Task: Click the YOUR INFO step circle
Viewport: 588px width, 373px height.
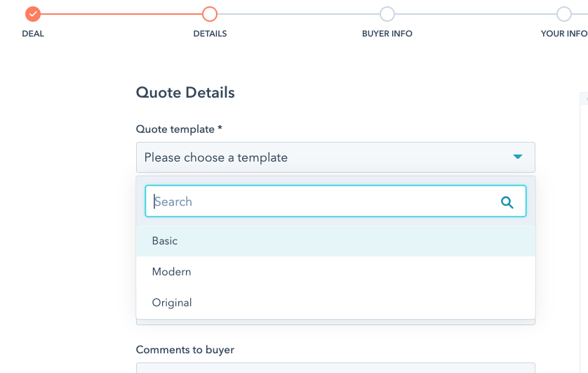Action: click(563, 14)
